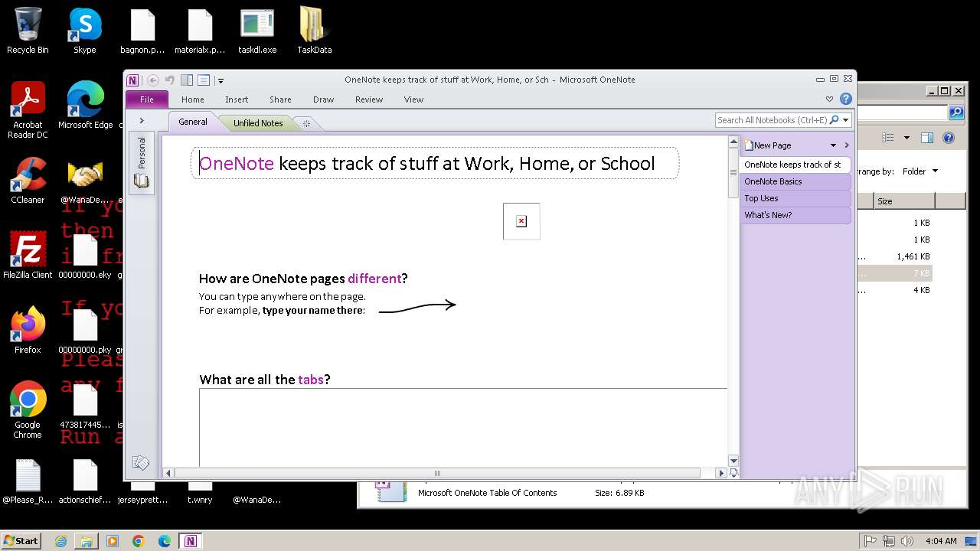Select the 1,461 KB file row in Explorer

pyautogui.click(x=894, y=256)
